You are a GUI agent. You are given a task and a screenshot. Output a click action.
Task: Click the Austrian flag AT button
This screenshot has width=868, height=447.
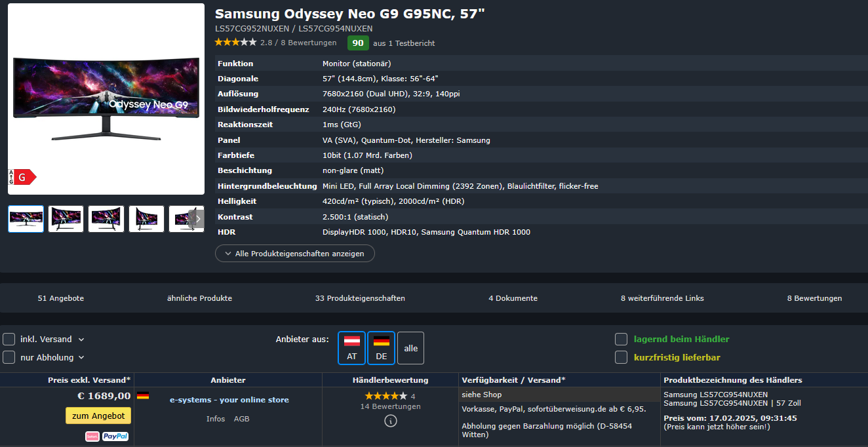[352, 348]
